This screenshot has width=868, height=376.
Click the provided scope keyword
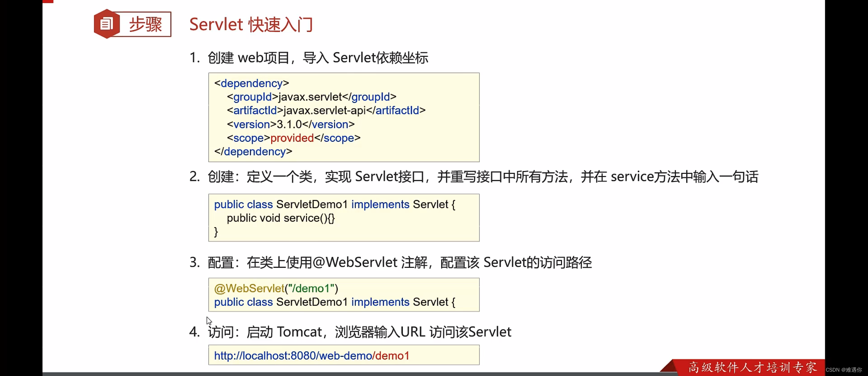(x=292, y=138)
